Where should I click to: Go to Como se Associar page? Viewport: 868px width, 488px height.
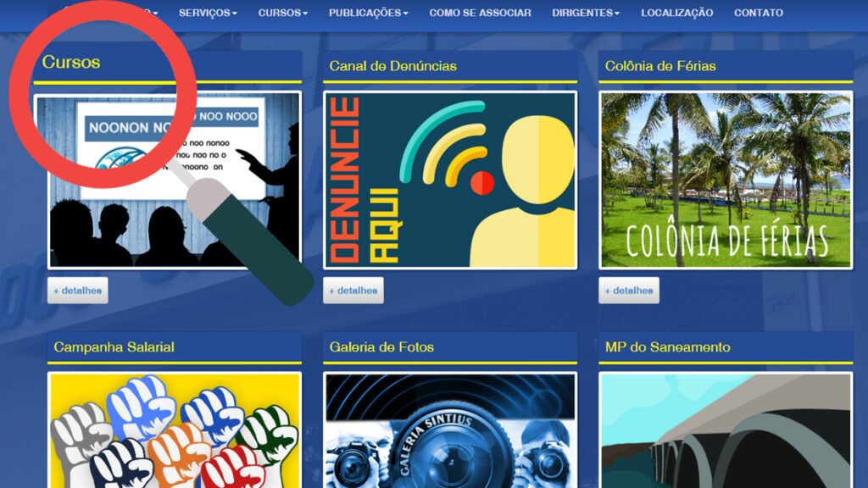tap(480, 13)
